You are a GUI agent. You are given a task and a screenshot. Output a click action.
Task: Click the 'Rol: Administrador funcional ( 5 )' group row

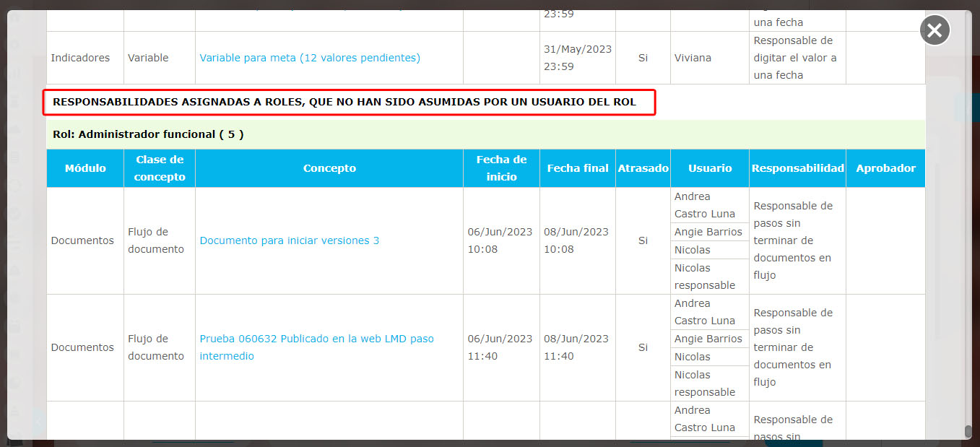click(x=148, y=134)
